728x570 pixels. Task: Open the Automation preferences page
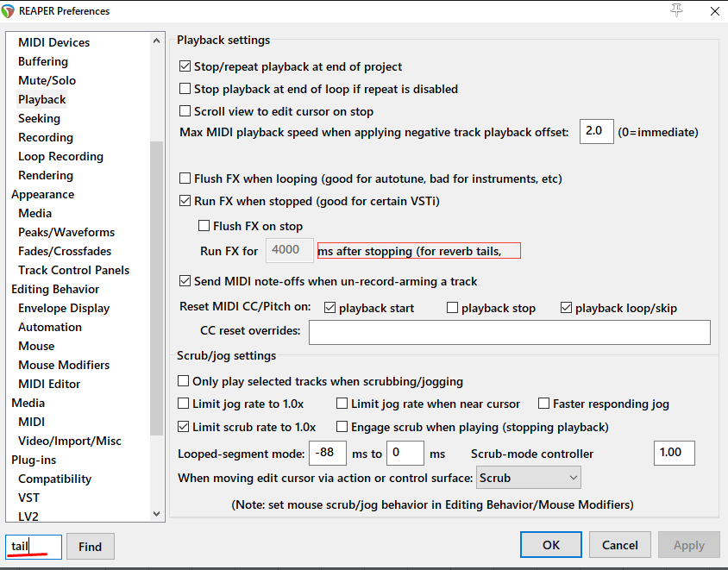tap(50, 327)
